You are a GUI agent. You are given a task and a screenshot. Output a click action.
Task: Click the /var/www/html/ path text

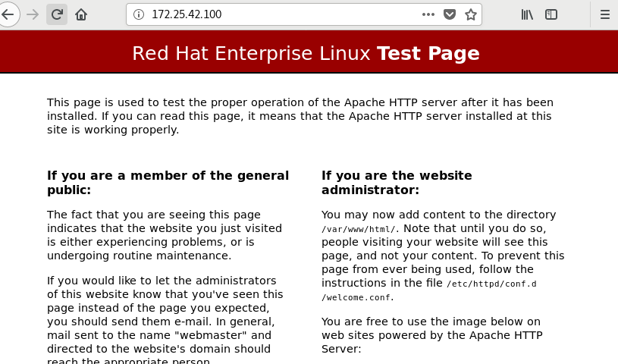coord(360,229)
